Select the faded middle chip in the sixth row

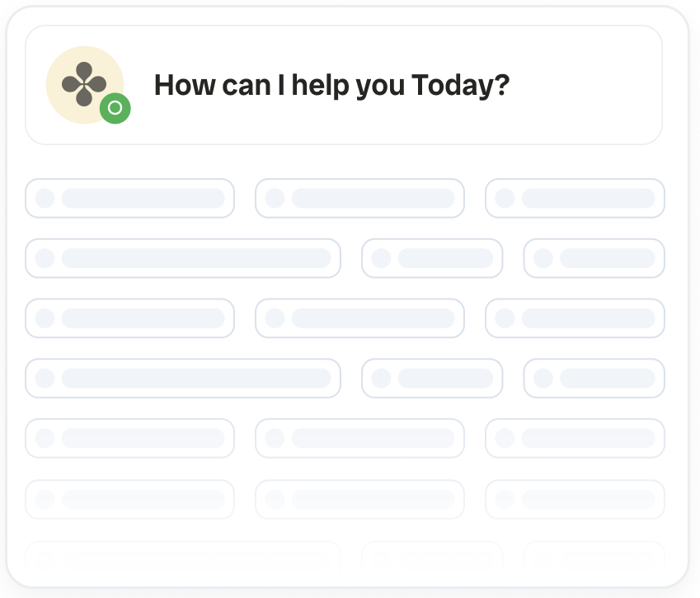(359, 499)
